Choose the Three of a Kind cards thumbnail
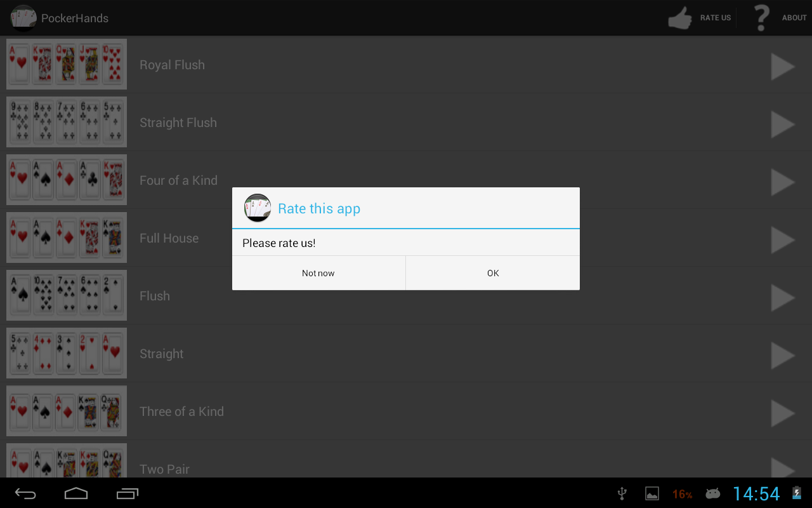The width and height of the screenshot is (812, 508). pos(67,411)
